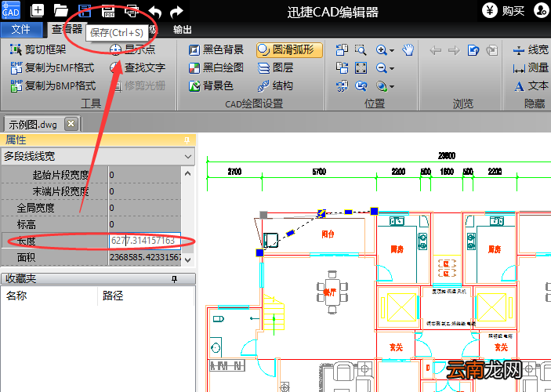Click the greyed next-layout icon in 浏览
551x392 pixels.
(x=492, y=50)
